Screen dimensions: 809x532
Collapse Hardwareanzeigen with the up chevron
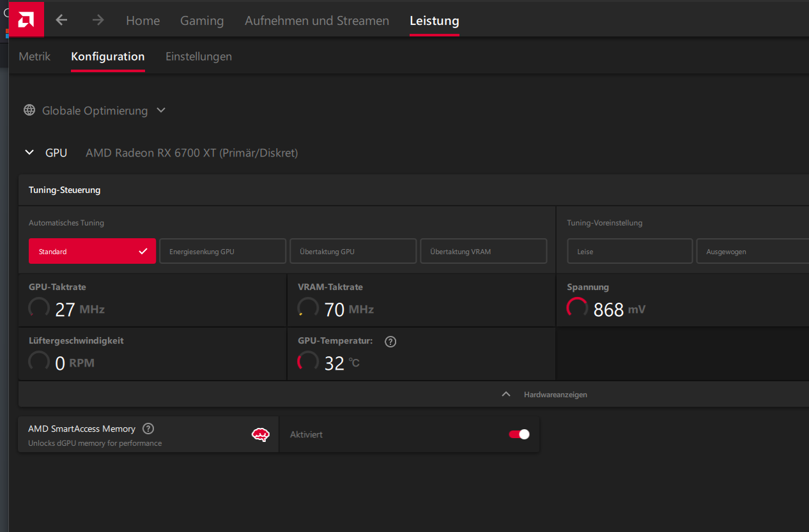point(506,394)
